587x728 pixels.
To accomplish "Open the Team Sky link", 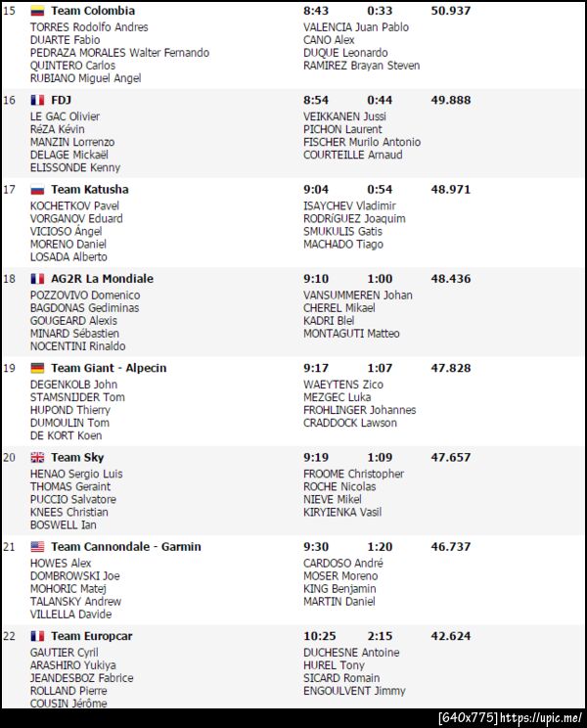I will (79, 457).
